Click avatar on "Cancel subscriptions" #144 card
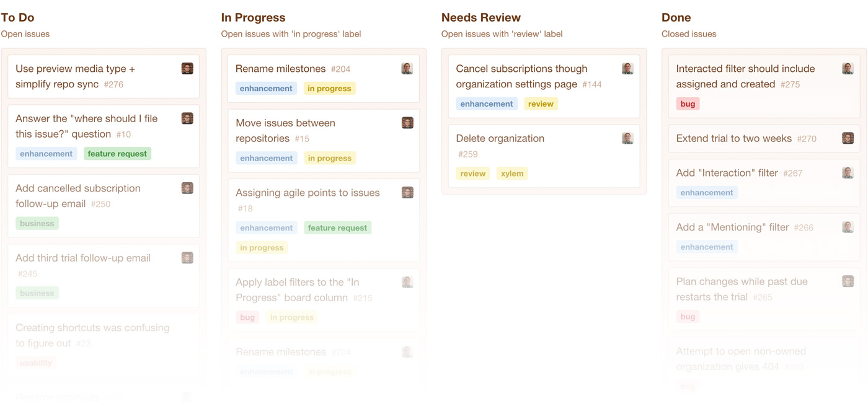The width and height of the screenshot is (868, 419). (627, 69)
